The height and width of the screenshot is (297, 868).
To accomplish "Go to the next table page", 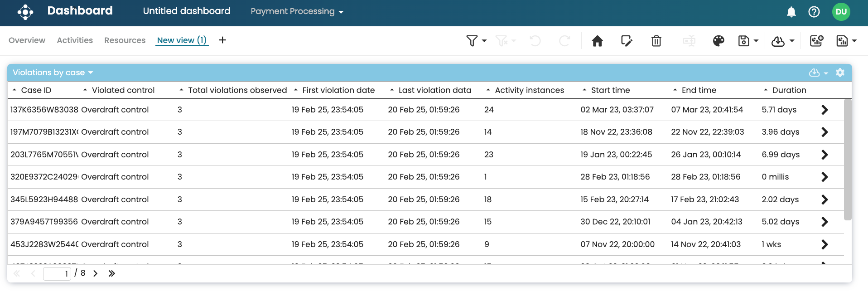I will (96, 273).
